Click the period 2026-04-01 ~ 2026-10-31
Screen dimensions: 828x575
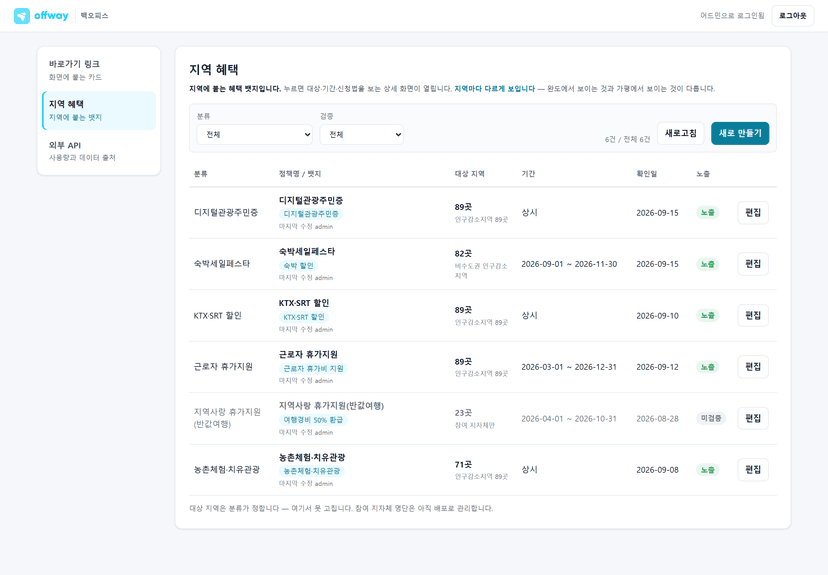pyautogui.click(x=569, y=419)
